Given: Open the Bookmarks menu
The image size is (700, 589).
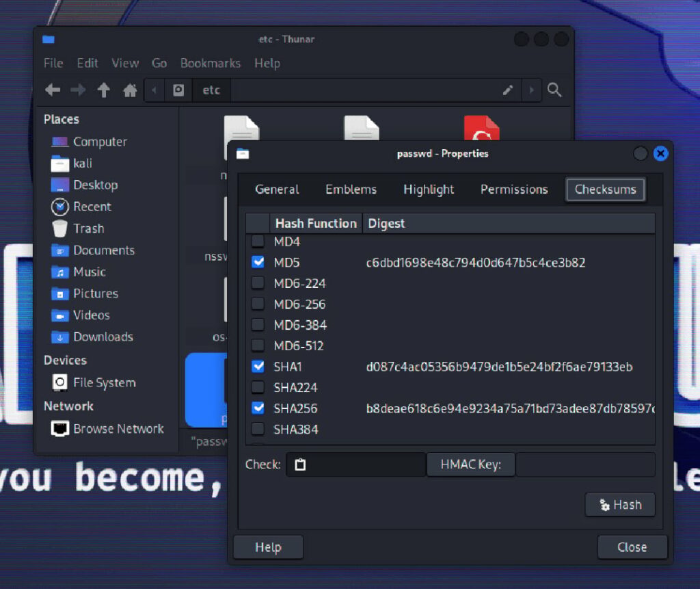Looking at the screenshot, I should point(210,63).
